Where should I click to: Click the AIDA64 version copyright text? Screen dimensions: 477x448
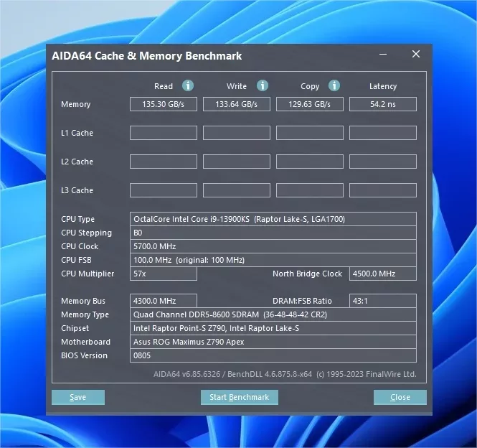pos(285,374)
